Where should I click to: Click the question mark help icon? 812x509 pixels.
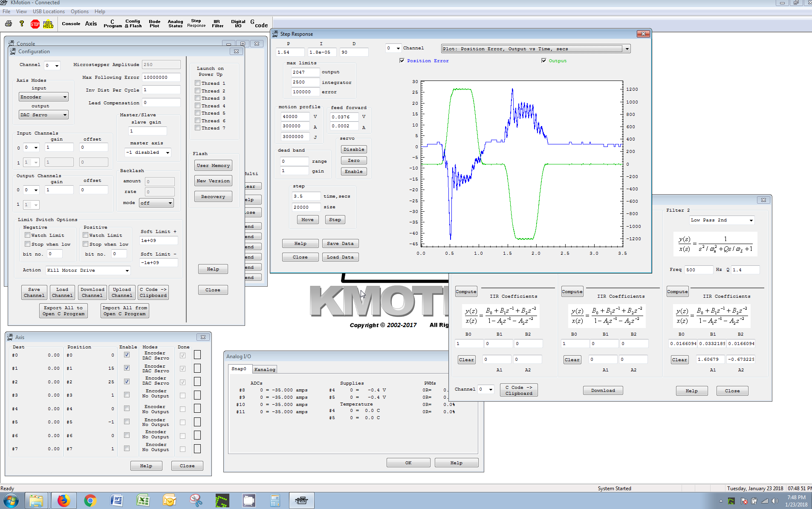pyautogui.click(x=22, y=24)
